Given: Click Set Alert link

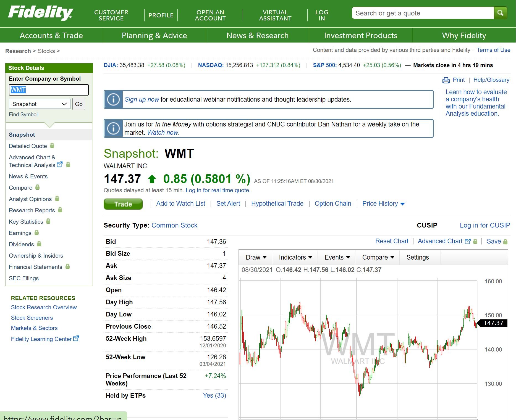Looking at the screenshot, I should tap(228, 204).
